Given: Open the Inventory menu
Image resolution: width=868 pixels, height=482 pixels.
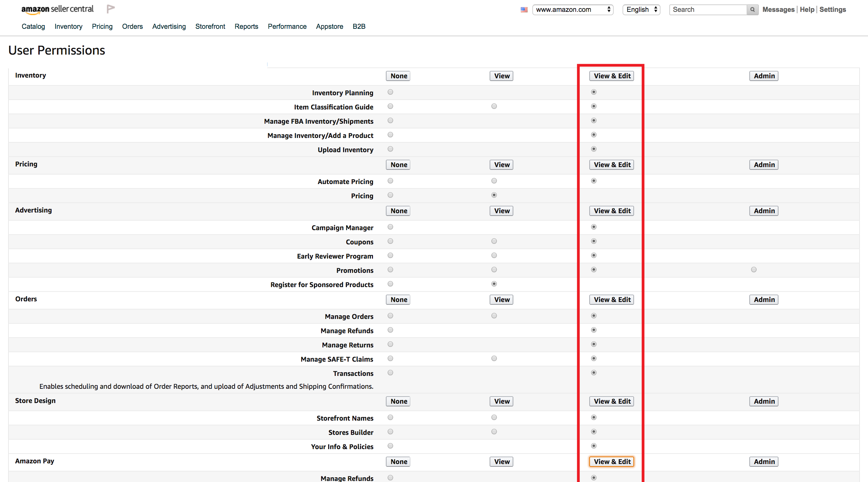Looking at the screenshot, I should (x=68, y=26).
